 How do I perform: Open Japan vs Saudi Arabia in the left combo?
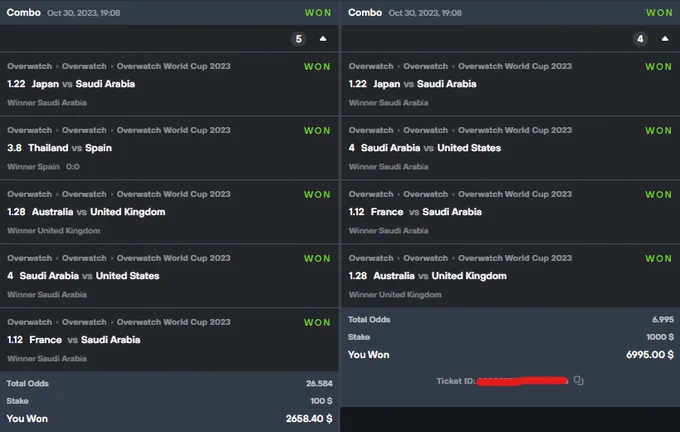pos(83,84)
